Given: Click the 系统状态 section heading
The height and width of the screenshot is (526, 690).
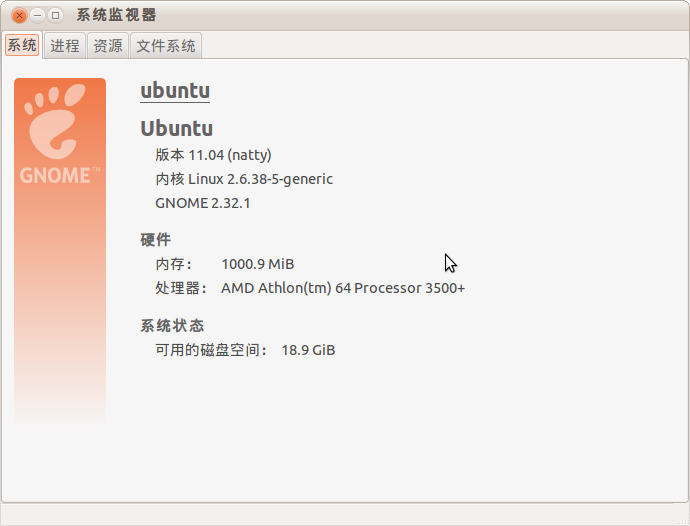Looking at the screenshot, I should click(172, 326).
